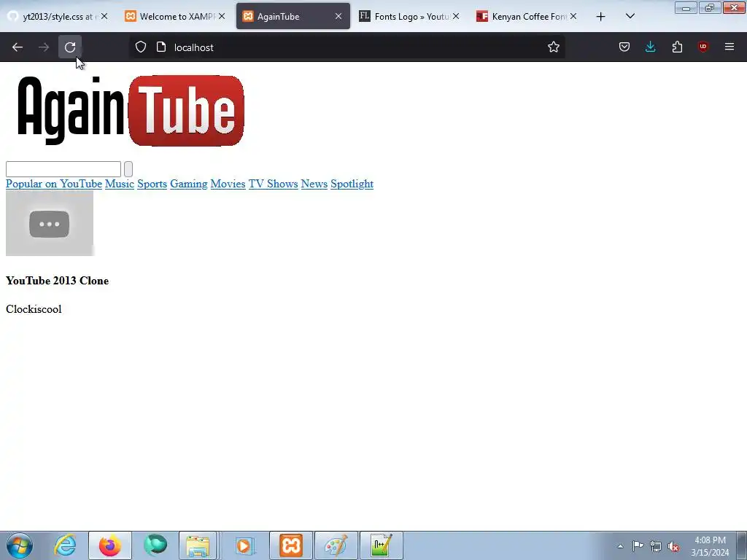The width and height of the screenshot is (747, 560).
Task: Click the Clockiscool uploader text
Action: 34,309
